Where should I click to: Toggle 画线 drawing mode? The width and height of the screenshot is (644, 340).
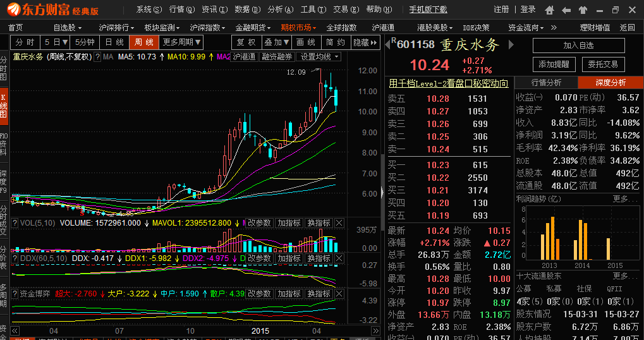coord(306,42)
